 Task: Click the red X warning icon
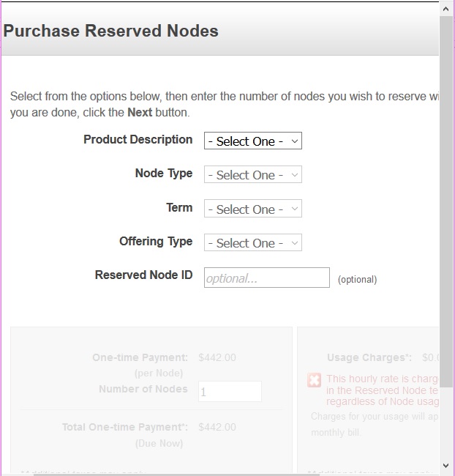pyautogui.click(x=314, y=380)
